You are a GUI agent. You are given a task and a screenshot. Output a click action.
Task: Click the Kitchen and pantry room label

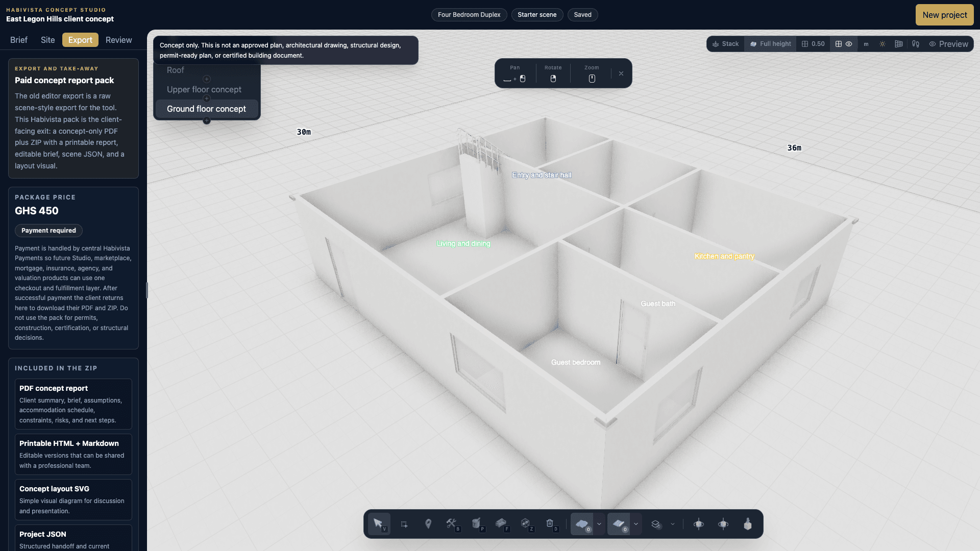click(724, 256)
